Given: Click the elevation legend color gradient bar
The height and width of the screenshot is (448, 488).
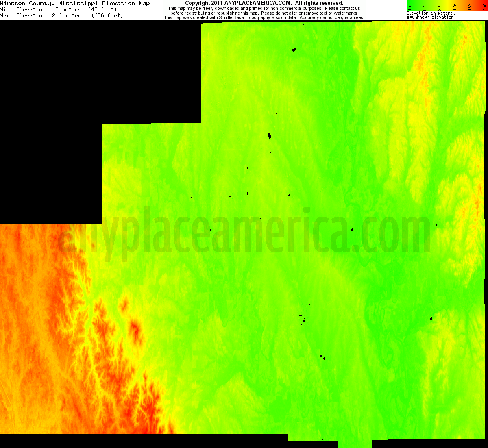Looking at the screenshot, I should 447,2.
